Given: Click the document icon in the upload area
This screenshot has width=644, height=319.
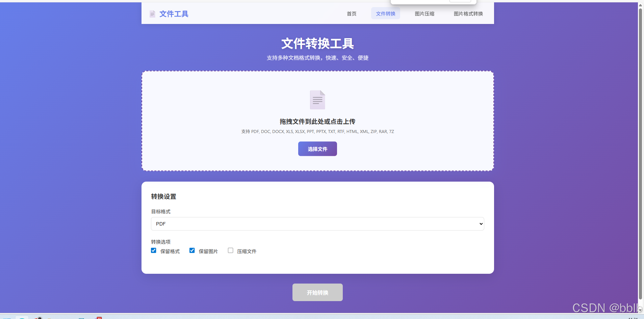Looking at the screenshot, I should click(317, 99).
